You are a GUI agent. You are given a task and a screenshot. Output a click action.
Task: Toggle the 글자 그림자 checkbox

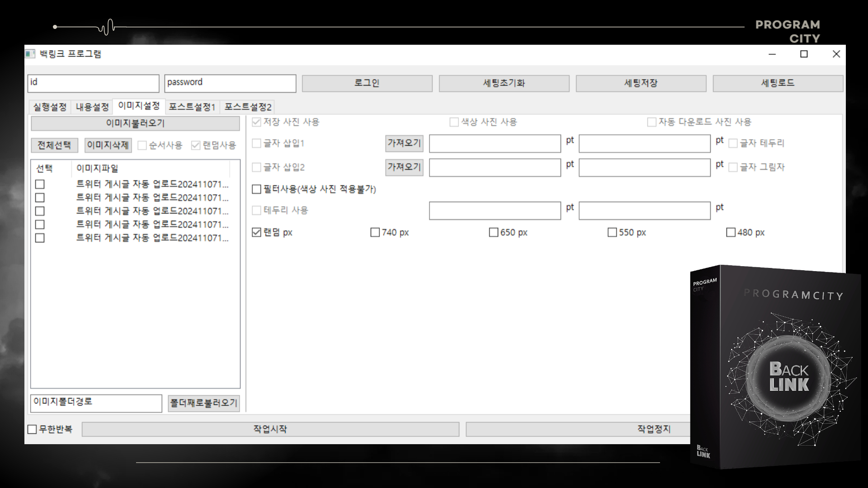click(x=733, y=167)
